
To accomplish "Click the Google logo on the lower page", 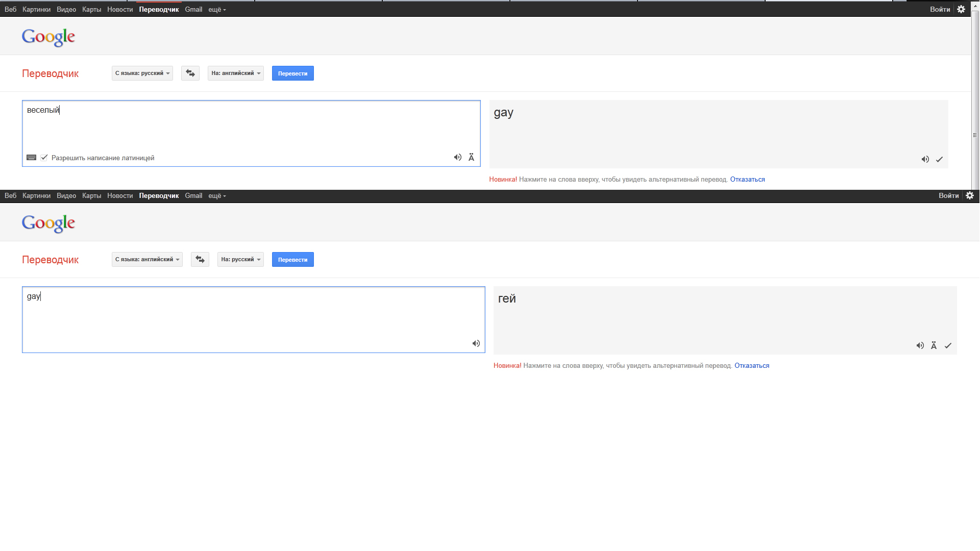I will [48, 223].
